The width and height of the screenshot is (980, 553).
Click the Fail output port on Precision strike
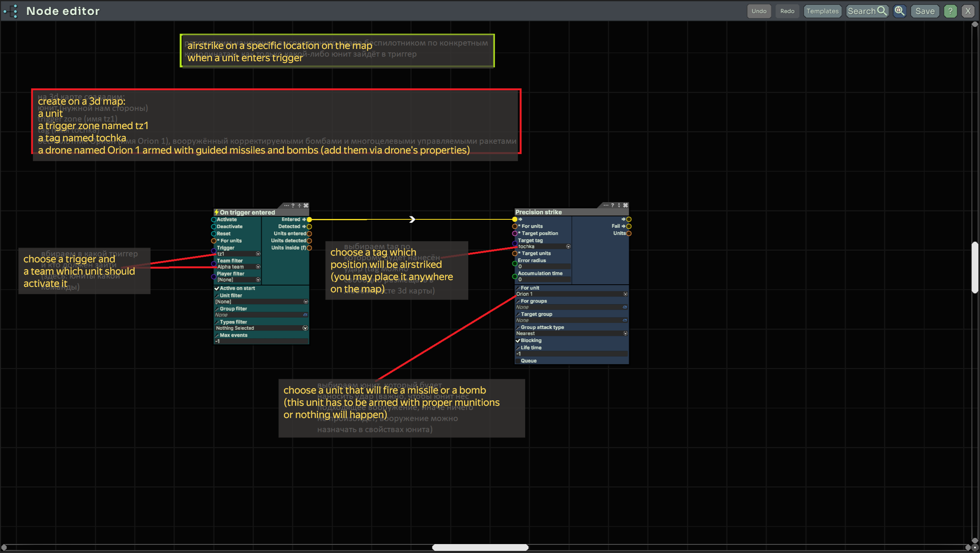click(x=629, y=227)
